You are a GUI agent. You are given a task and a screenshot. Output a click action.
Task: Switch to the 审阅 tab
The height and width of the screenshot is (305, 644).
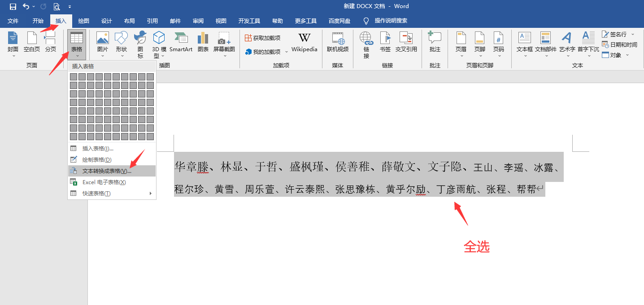[x=198, y=21]
